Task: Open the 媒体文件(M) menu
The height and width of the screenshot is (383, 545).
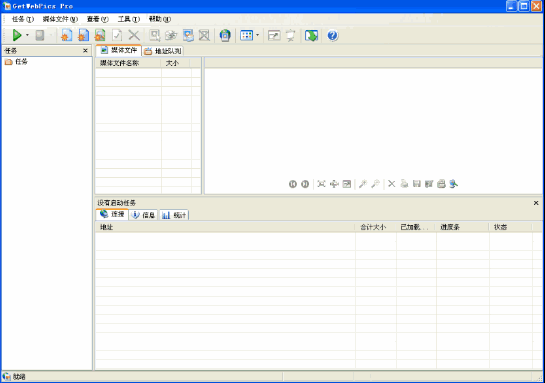Action: 60,19
